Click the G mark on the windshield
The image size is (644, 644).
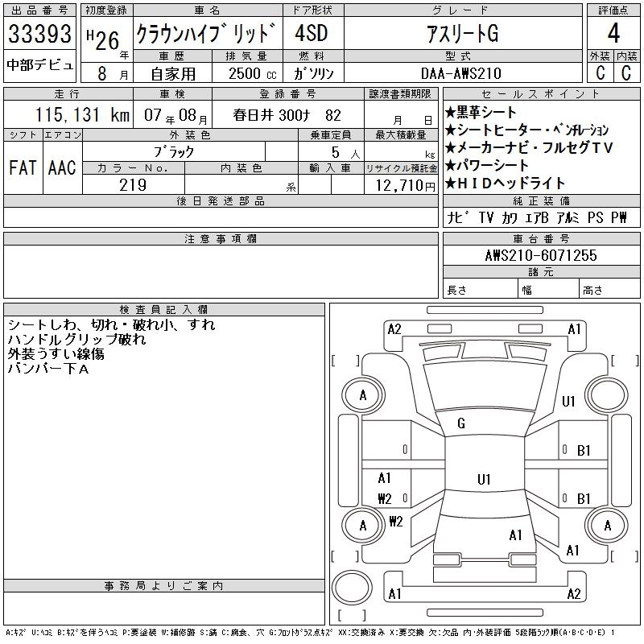[461, 423]
